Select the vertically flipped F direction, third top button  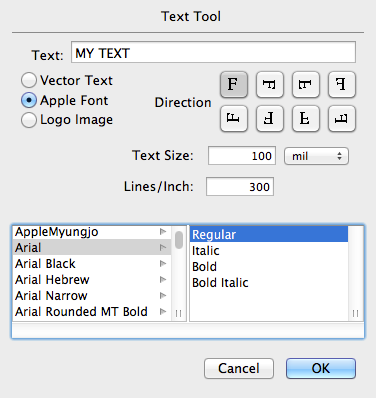point(306,84)
